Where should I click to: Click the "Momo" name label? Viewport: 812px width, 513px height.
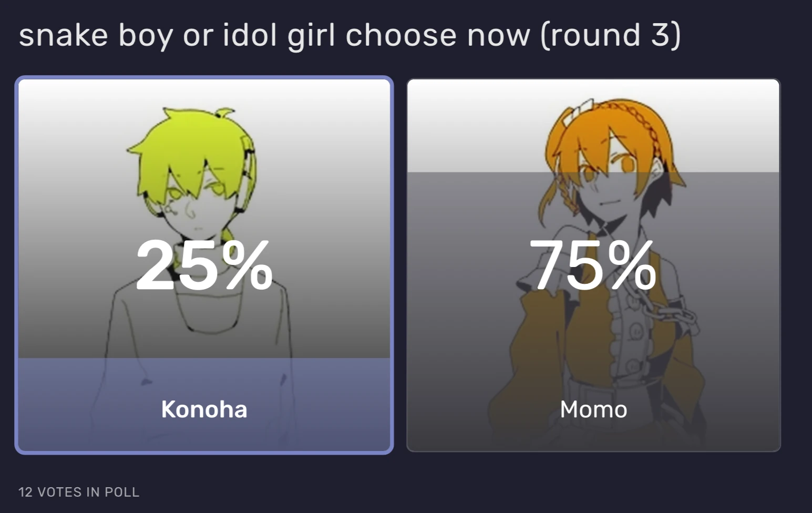coord(593,409)
